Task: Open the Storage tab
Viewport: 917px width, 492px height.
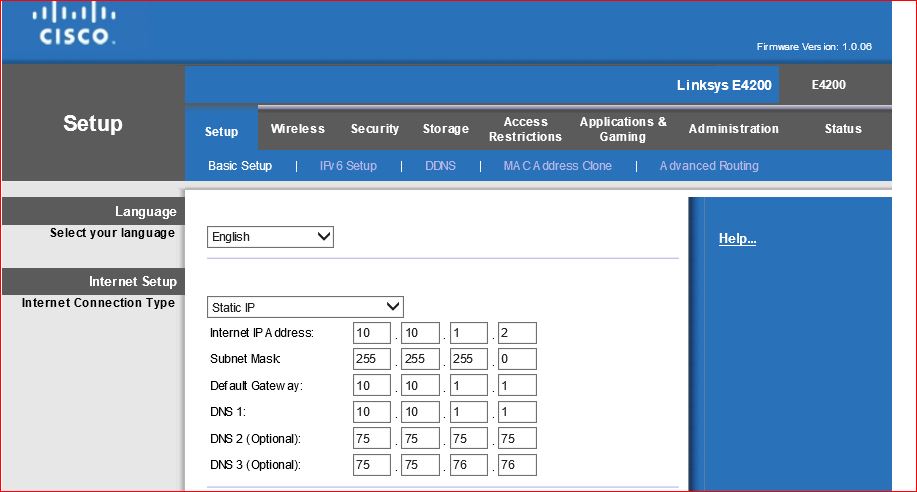Action: click(446, 129)
